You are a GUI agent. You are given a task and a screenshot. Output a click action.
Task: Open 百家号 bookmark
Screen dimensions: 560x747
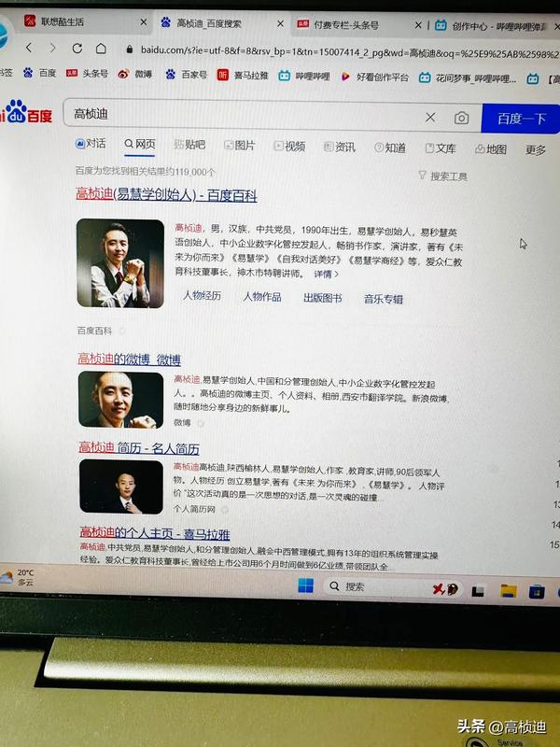pyautogui.click(x=186, y=75)
